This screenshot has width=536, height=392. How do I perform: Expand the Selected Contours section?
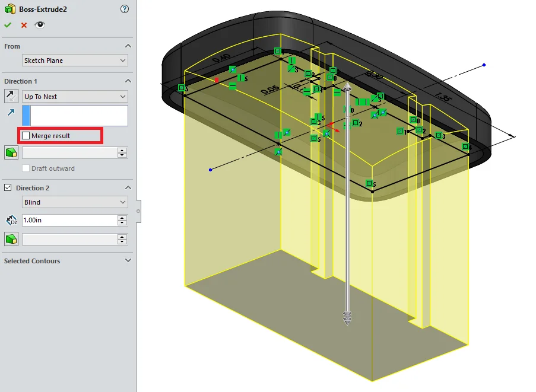(128, 261)
